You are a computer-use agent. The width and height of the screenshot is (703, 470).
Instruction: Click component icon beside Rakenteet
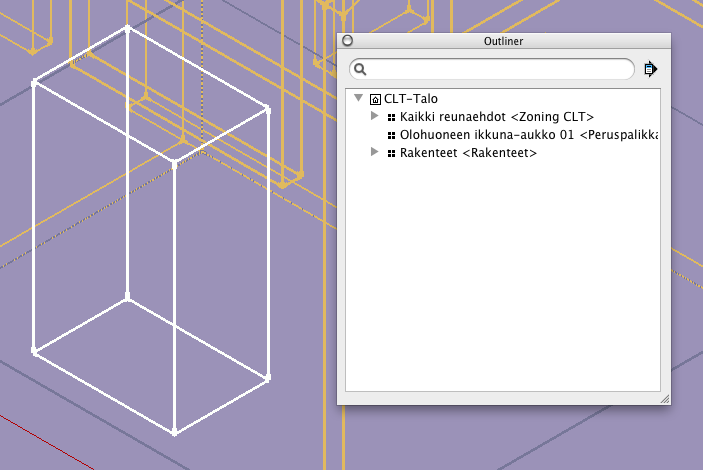(391, 153)
